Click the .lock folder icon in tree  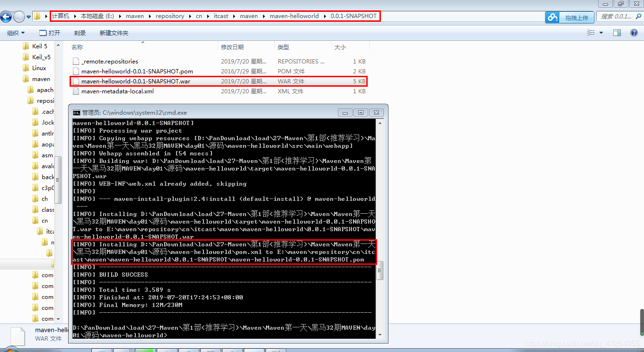point(35,123)
